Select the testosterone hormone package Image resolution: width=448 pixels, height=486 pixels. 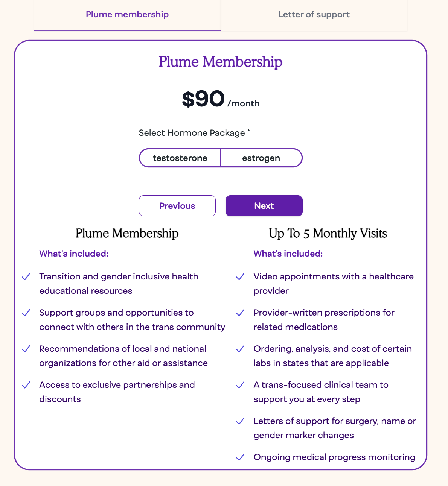(180, 158)
